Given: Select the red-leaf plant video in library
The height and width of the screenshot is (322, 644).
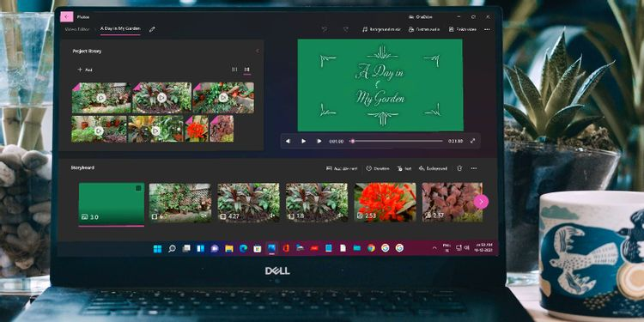Looking at the screenshot, I should click(x=161, y=98).
